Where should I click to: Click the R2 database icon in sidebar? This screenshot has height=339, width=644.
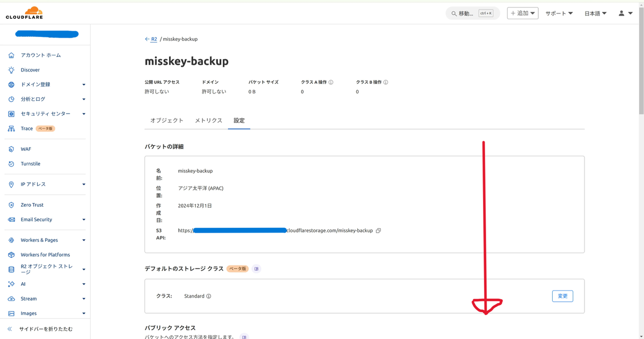pyautogui.click(x=11, y=270)
